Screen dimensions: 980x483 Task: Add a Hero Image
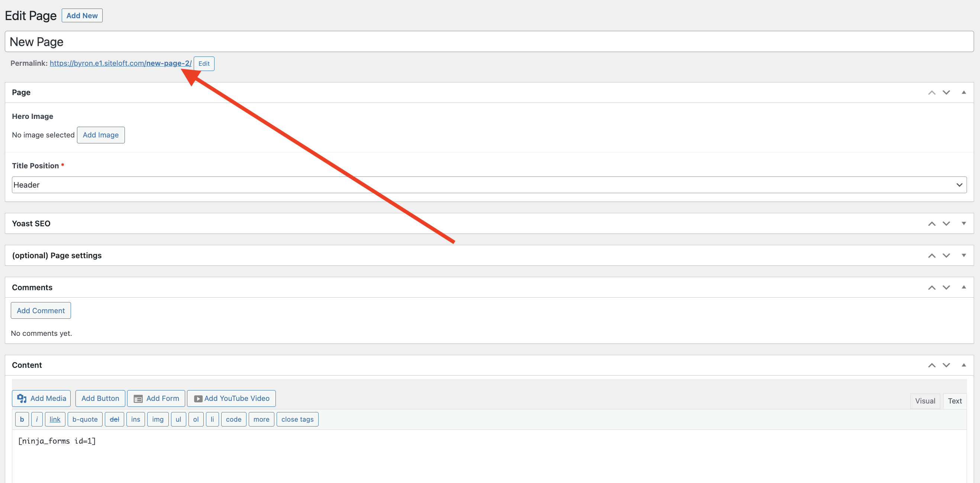coord(101,135)
